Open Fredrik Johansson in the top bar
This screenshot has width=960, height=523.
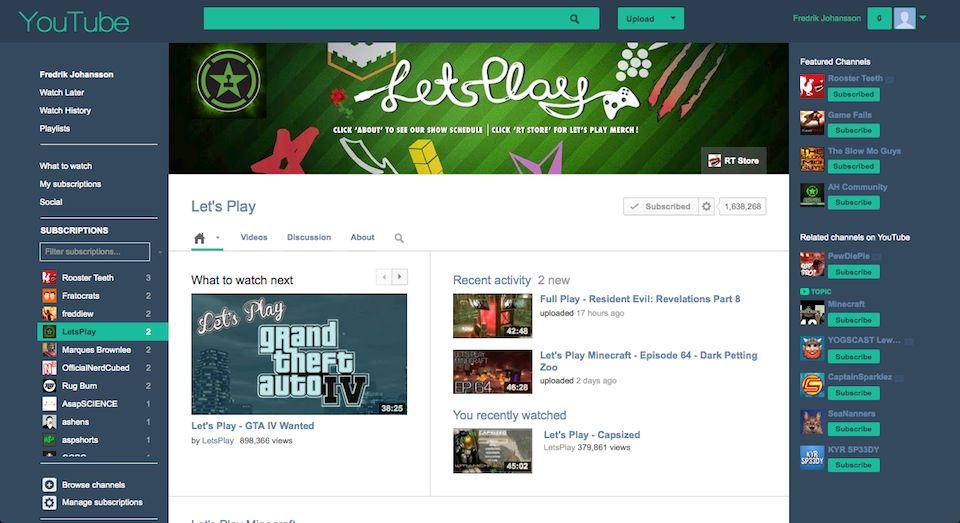[x=827, y=18]
